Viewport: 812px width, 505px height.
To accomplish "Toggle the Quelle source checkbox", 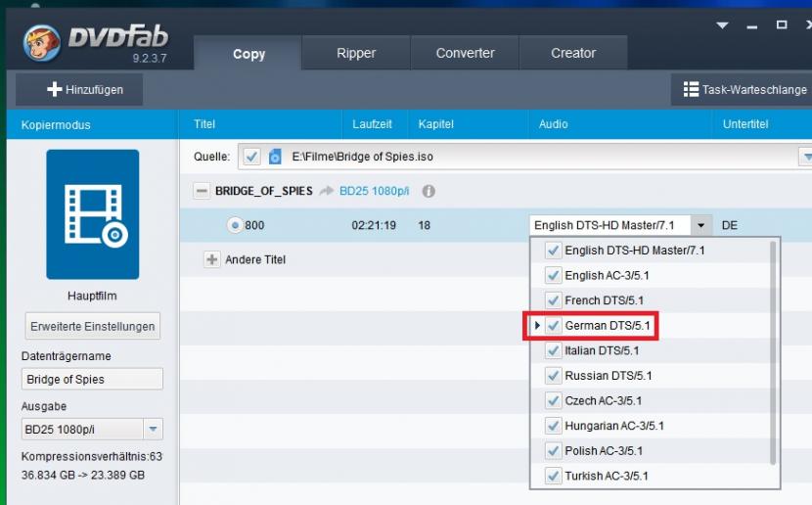I will [251, 157].
